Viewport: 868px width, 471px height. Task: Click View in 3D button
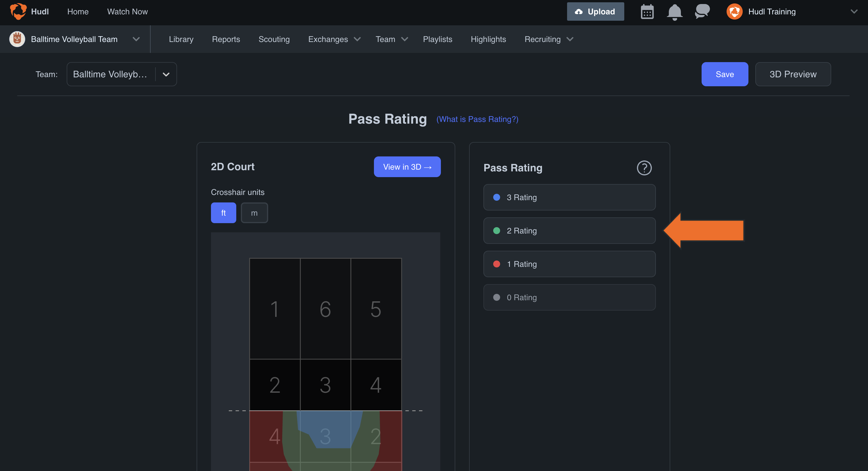coord(407,166)
